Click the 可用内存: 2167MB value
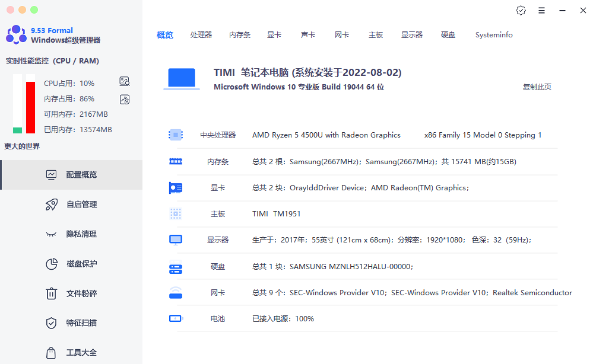593x364 pixels. pyautogui.click(x=76, y=114)
